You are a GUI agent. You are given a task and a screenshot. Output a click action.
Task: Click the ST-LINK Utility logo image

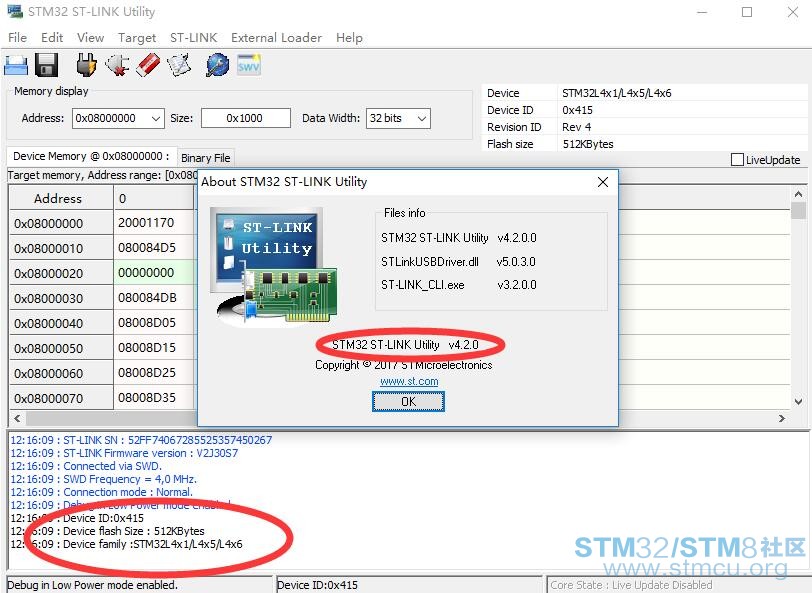click(x=274, y=268)
